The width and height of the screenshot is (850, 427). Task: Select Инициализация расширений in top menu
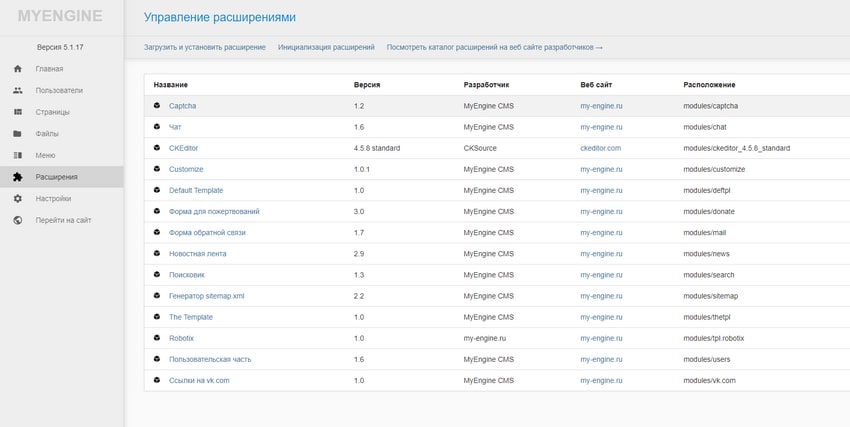(x=326, y=47)
